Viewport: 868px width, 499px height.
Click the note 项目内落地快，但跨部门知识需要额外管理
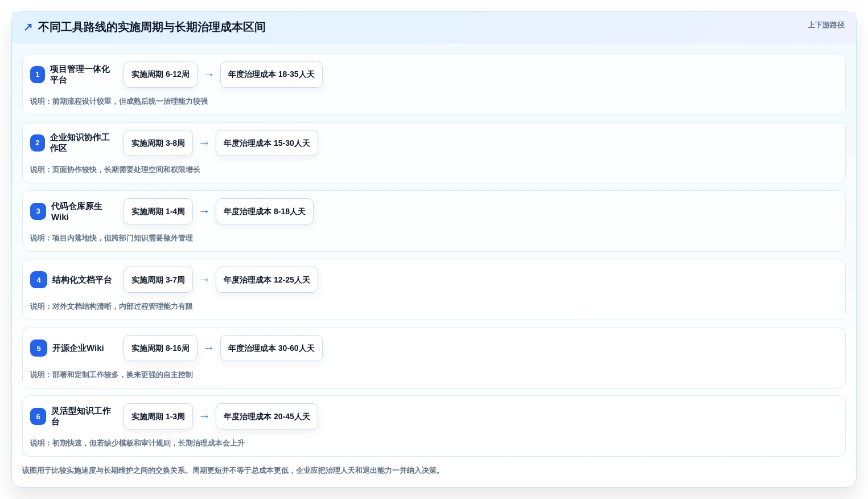[x=122, y=238]
